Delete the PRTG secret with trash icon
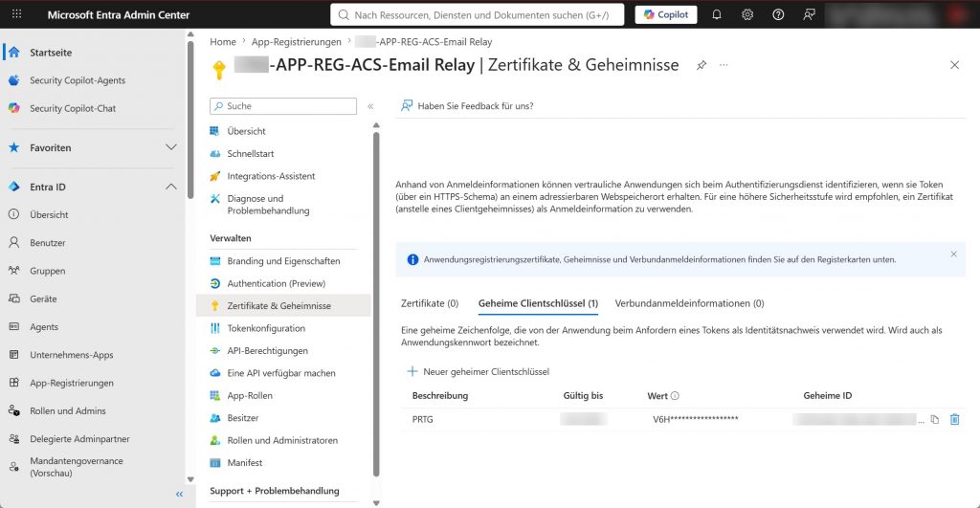The height and width of the screenshot is (508, 980). coord(954,419)
